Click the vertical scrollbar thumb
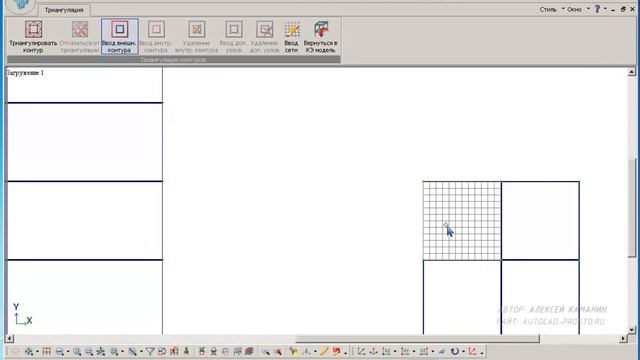The height and width of the screenshot is (360, 640). (x=632, y=208)
